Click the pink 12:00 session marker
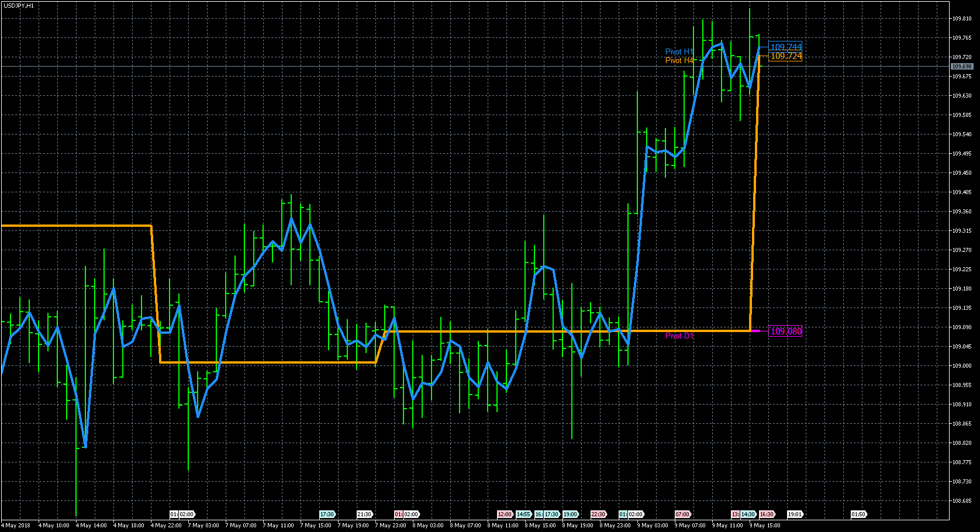The height and width of the screenshot is (532, 980). click(504, 514)
